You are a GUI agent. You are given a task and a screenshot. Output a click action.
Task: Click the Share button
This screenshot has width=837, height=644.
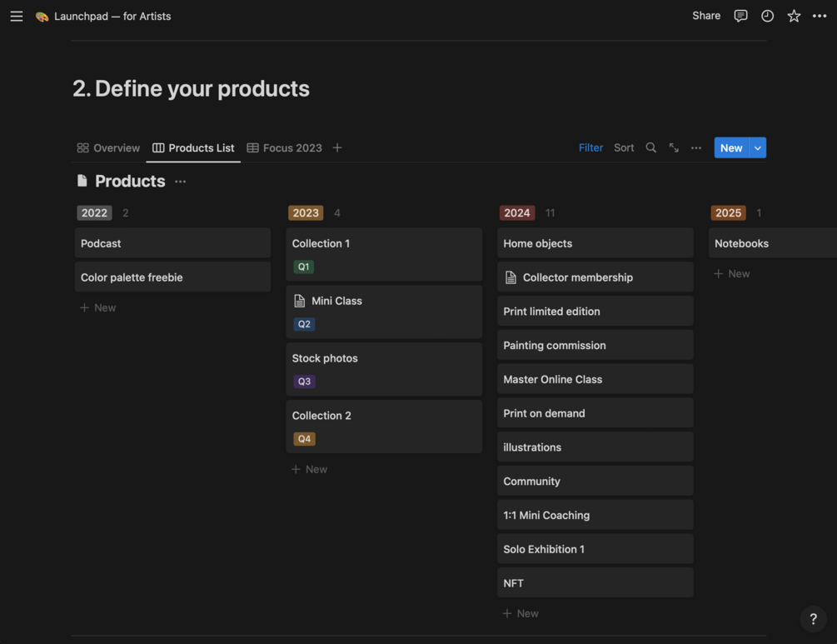coord(706,16)
